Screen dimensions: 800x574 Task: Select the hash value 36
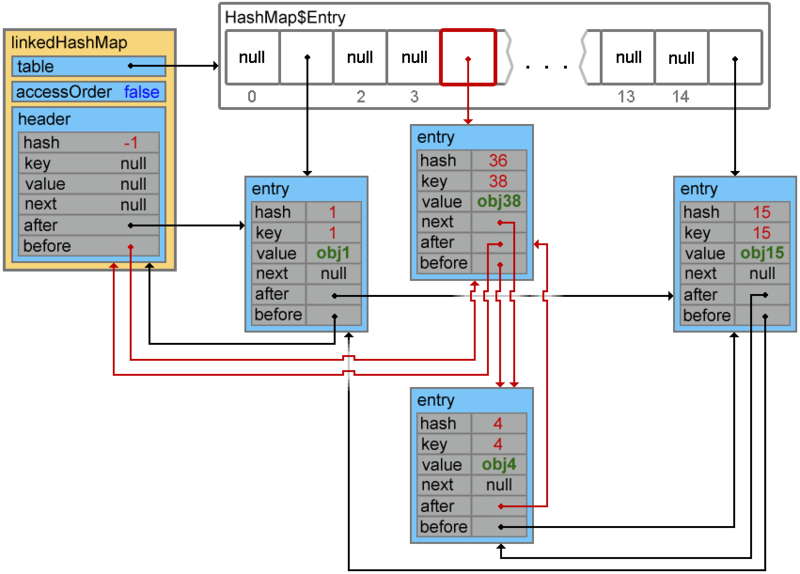(498, 160)
